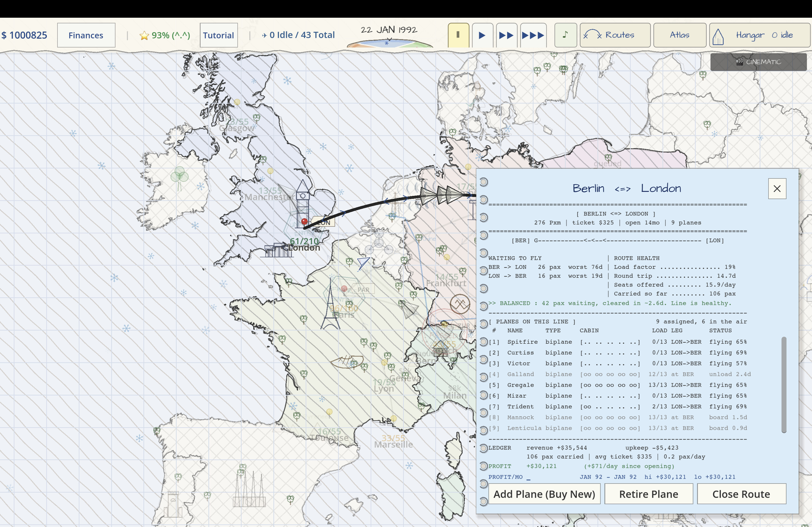The image size is (812, 527).
Task: Select the Marseille city label
Action: [x=393, y=445]
